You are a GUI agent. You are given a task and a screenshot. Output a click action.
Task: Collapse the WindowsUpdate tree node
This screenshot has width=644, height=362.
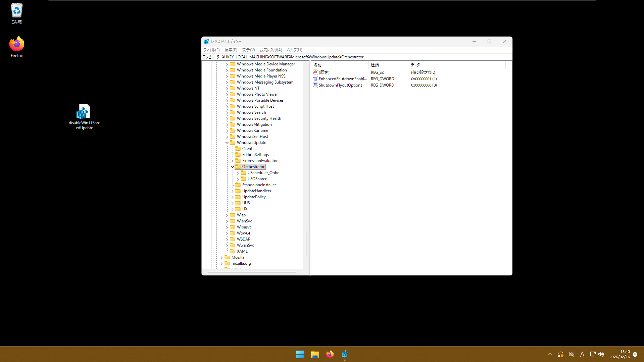pos(227,143)
